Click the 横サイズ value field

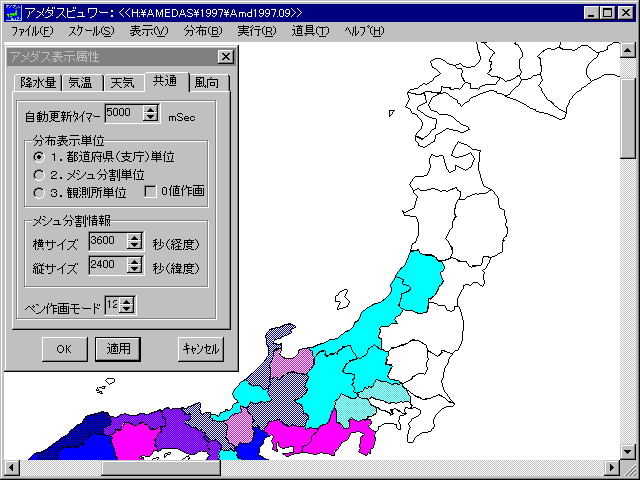click(107, 241)
